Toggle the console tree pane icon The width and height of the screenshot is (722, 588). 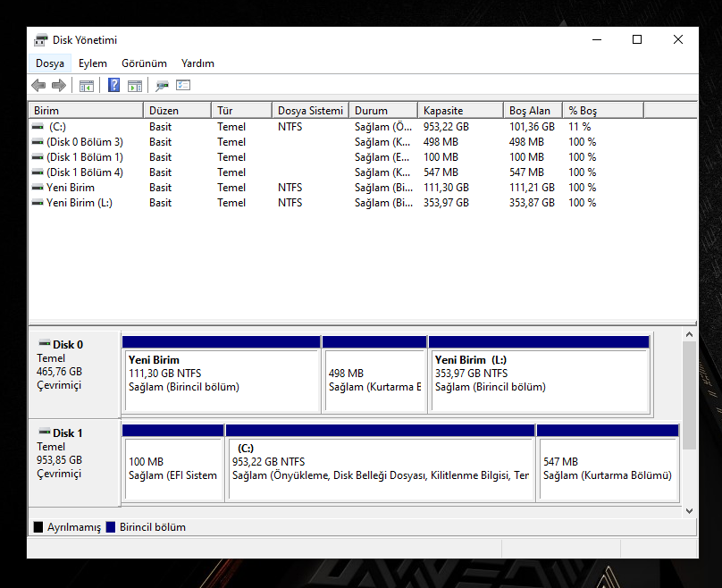tap(87, 86)
